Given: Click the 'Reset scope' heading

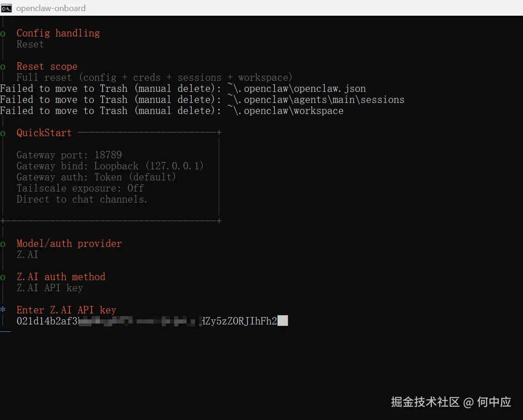Looking at the screenshot, I should coord(47,66).
